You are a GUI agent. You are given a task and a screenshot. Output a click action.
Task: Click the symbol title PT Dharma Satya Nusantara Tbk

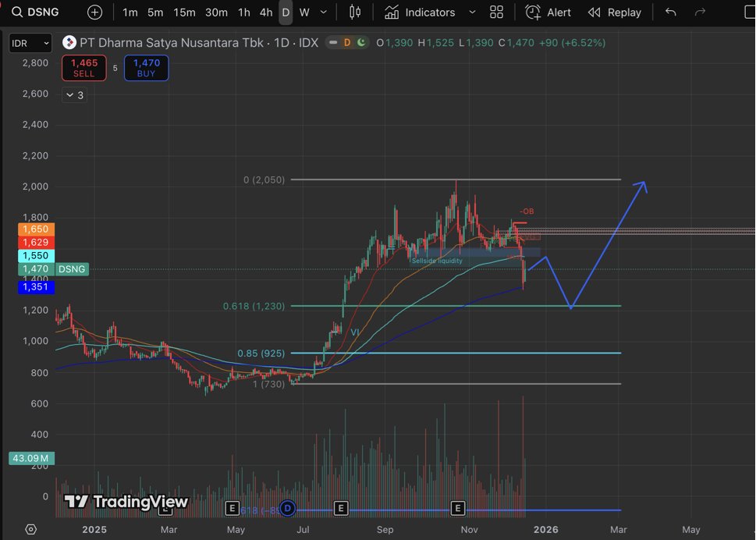pyautogui.click(x=171, y=43)
